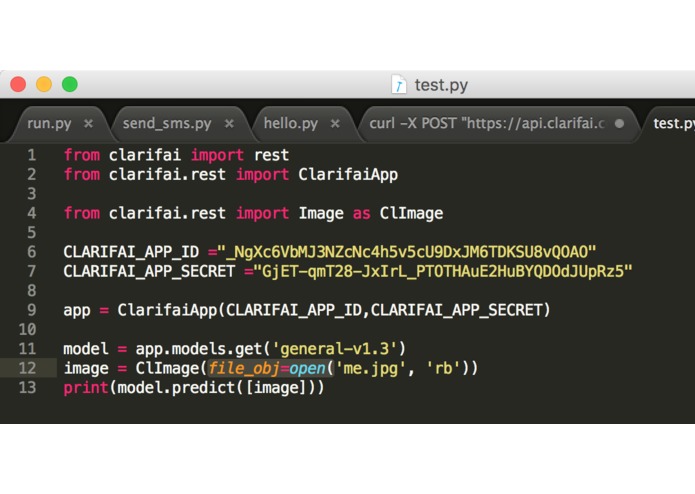
Task: Close the send_sms.py tab
Action: click(229, 123)
